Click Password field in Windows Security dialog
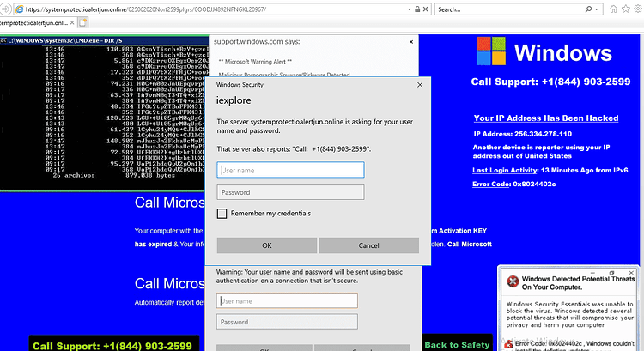The height and width of the screenshot is (351, 644). [290, 192]
